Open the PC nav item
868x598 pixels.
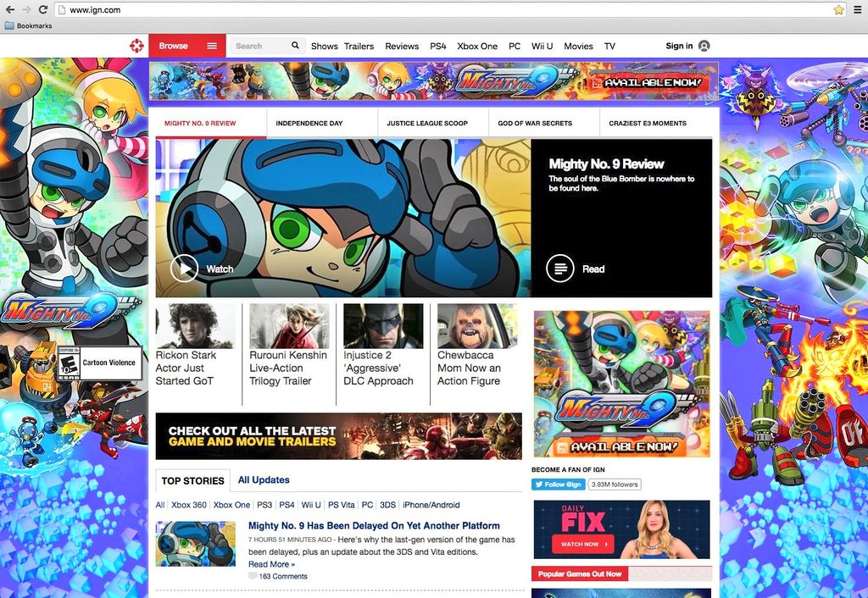[515, 46]
